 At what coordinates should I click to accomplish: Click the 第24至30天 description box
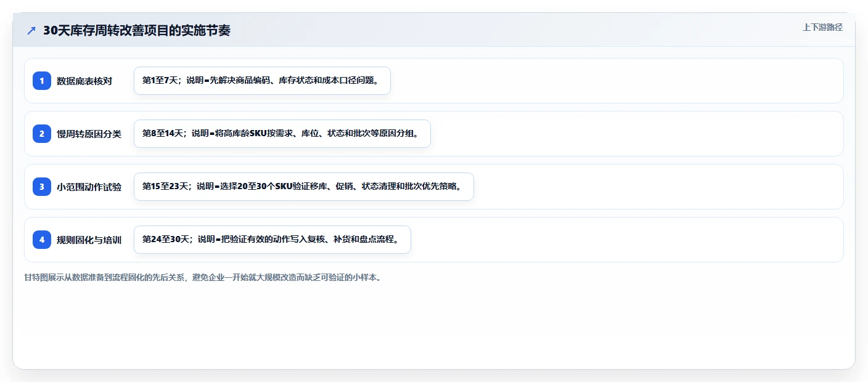272,240
